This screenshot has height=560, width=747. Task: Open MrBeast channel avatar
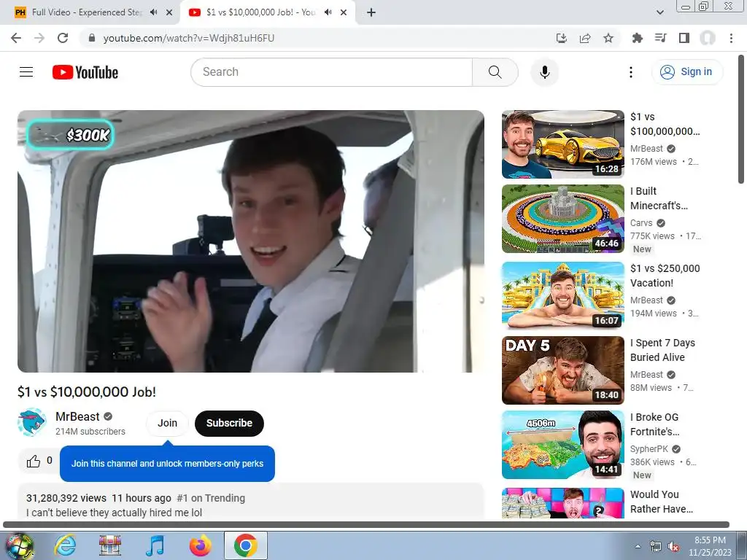pyautogui.click(x=32, y=422)
